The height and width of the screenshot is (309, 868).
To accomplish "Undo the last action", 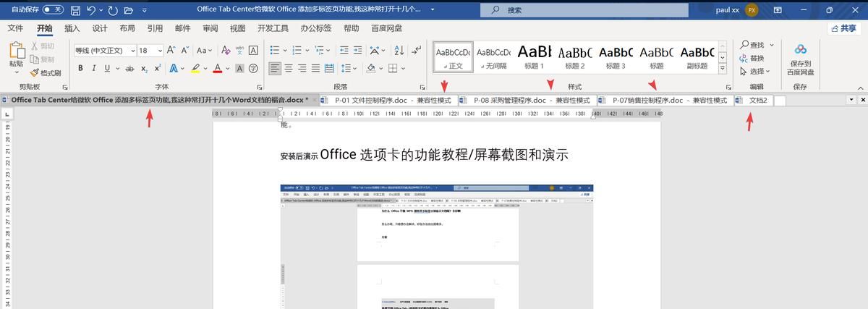I will pyautogui.click(x=92, y=10).
